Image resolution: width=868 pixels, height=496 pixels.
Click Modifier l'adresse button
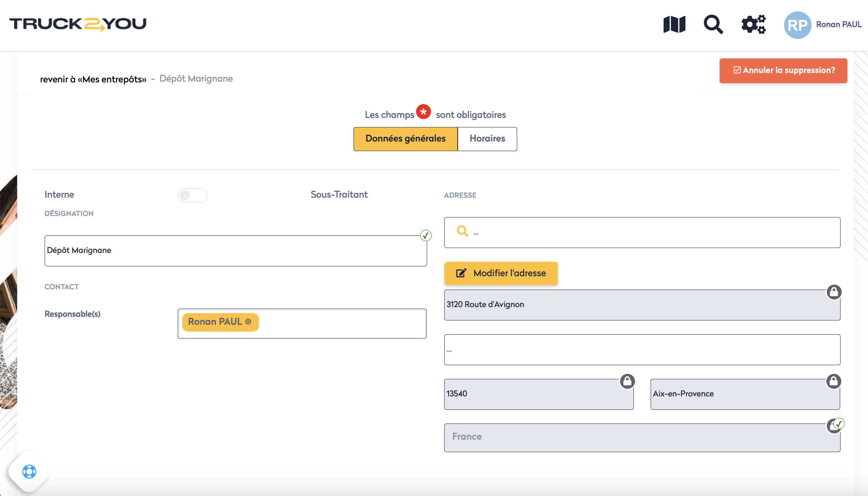[x=501, y=273]
